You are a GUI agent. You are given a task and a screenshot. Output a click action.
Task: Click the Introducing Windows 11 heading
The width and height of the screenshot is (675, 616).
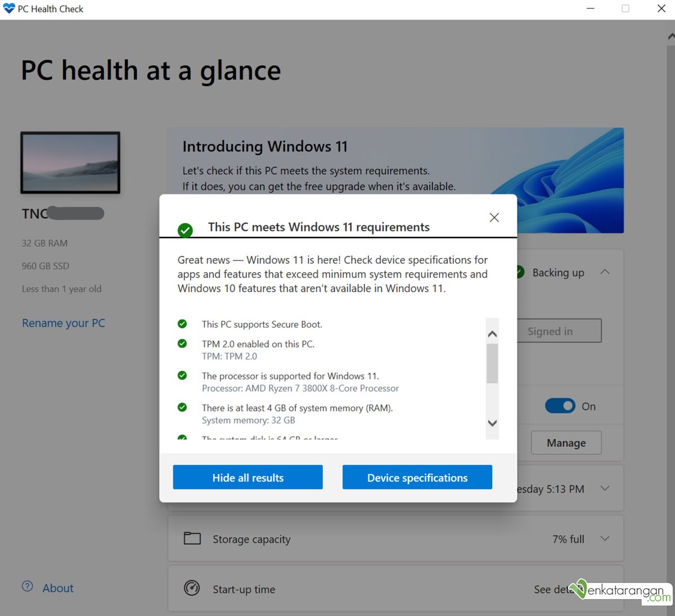pos(265,147)
